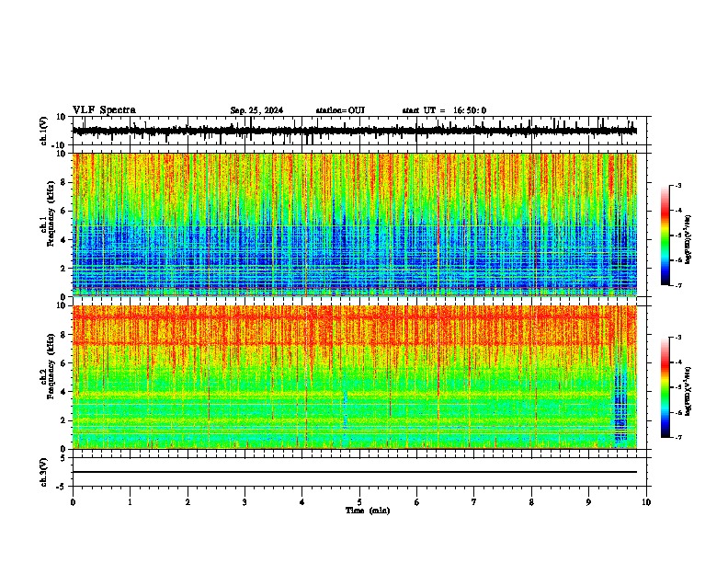The image size is (728, 563).
Task: Click the ch.2 spectrogram panel
Action: pyautogui.click(x=355, y=377)
